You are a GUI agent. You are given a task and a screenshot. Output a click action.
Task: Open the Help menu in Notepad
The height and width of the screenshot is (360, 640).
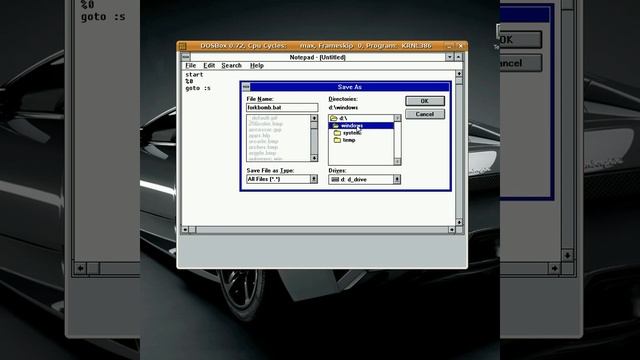pyautogui.click(x=257, y=65)
